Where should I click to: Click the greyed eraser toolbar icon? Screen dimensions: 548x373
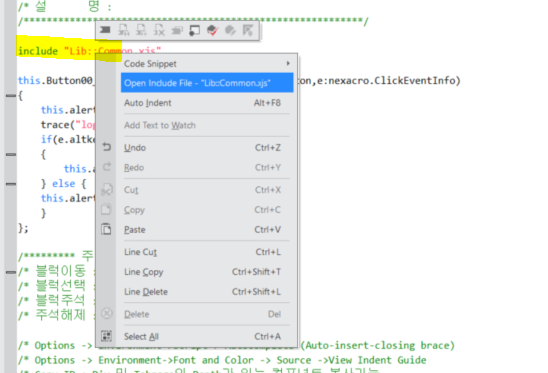coord(230,30)
